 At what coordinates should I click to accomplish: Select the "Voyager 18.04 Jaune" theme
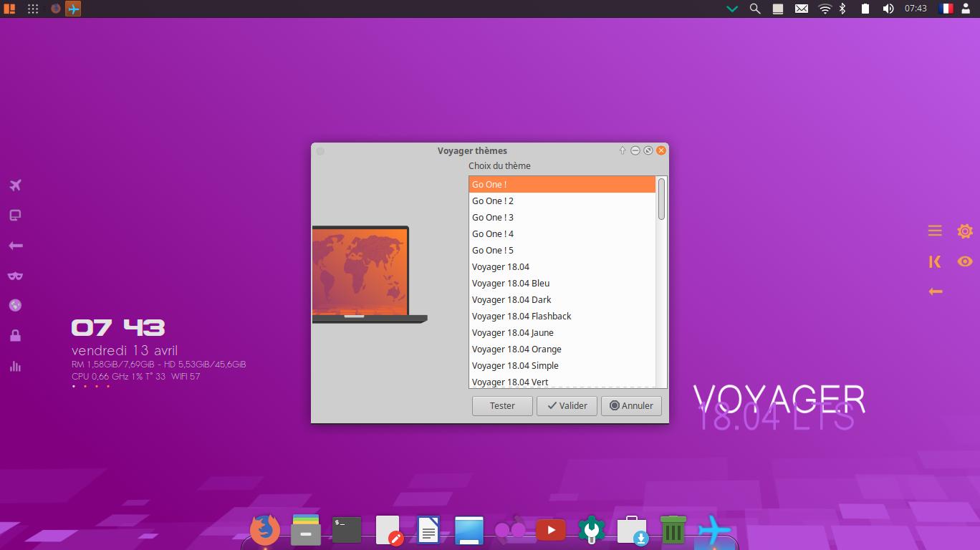562,333
